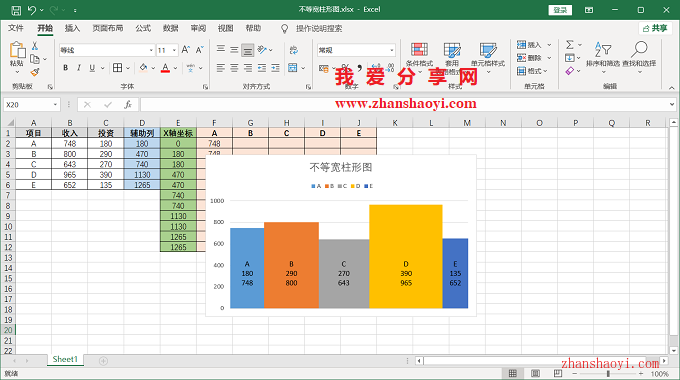
Task: Select the Format Painter brush icon
Action: [x=35, y=72]
